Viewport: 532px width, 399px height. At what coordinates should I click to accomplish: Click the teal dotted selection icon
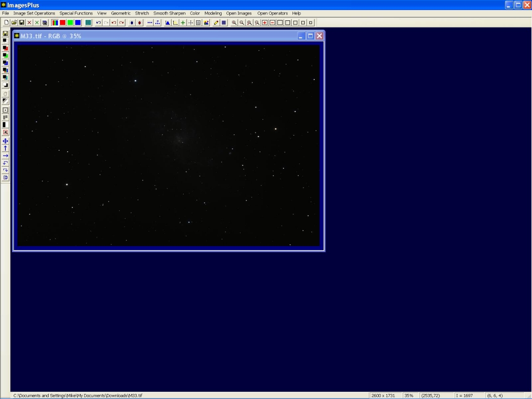click(88, 22)
